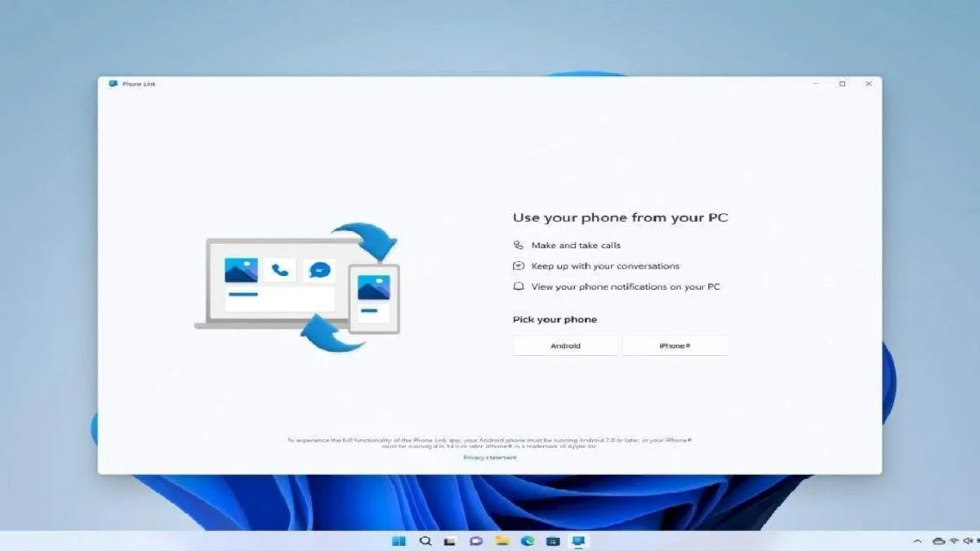The height and width of the screenshot is (551, 980).
Task: Click the 'Make and take calls' text
Action: point(576,245)
